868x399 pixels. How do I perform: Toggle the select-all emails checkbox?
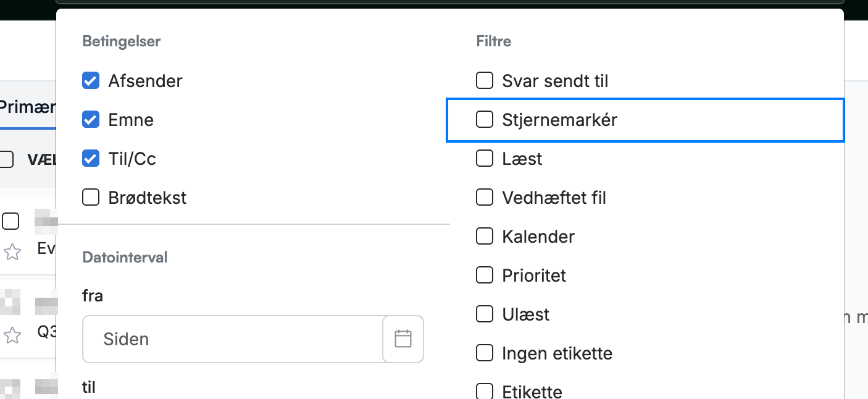[6, 159]
